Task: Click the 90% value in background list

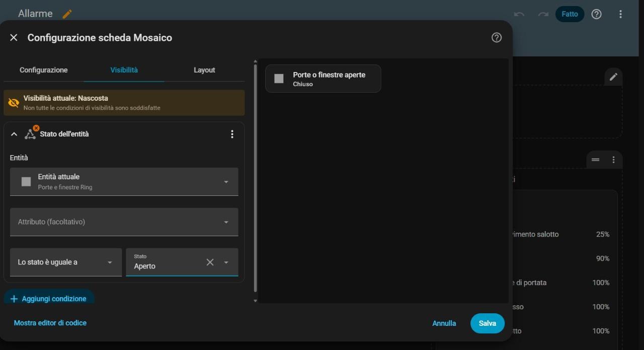Action: pyautogui.click(x=603, y=258)
